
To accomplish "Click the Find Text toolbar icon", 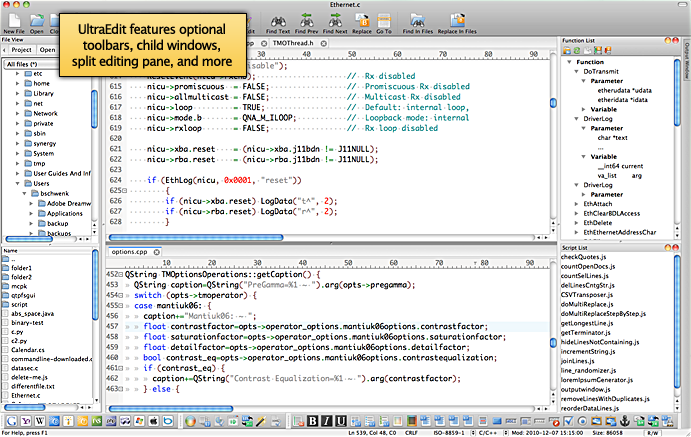I will [280, 20].
